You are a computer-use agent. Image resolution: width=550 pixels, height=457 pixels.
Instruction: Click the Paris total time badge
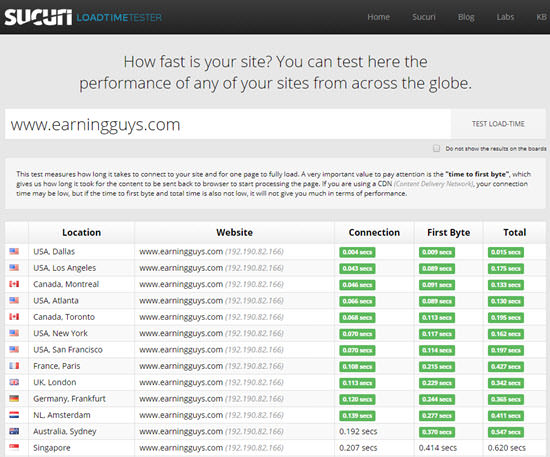(505, 367)
